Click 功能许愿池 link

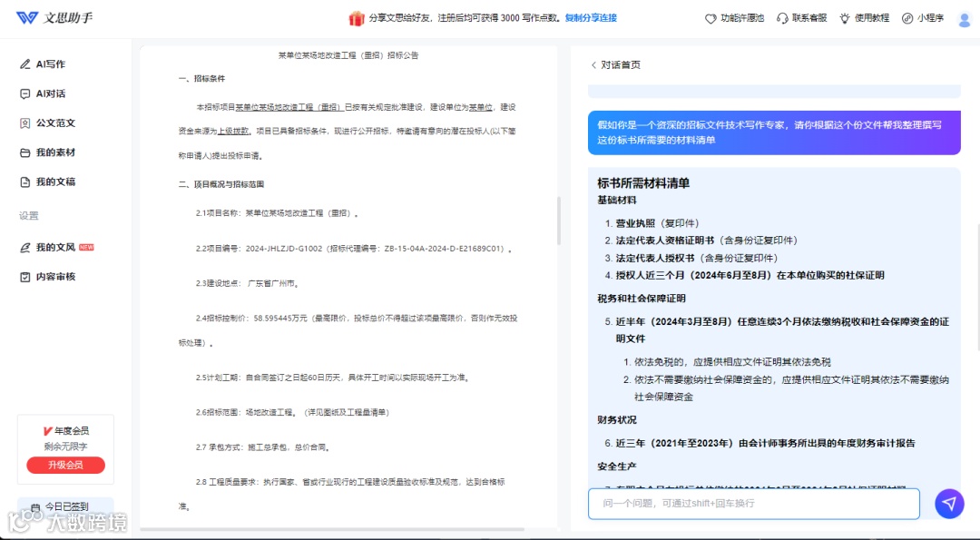(742, 18)
